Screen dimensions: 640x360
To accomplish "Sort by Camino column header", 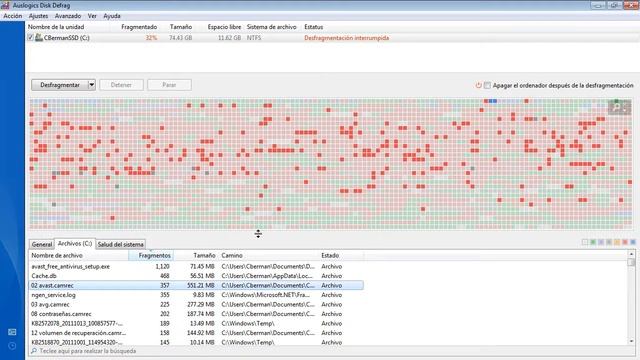I will coord(269,256).
